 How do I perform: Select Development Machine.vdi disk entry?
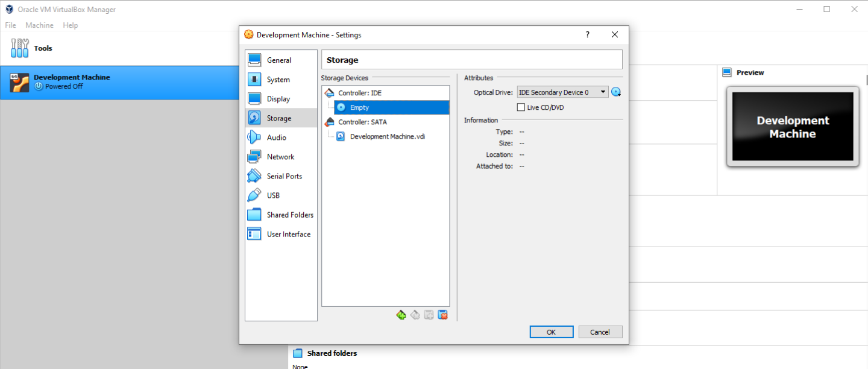386,136
